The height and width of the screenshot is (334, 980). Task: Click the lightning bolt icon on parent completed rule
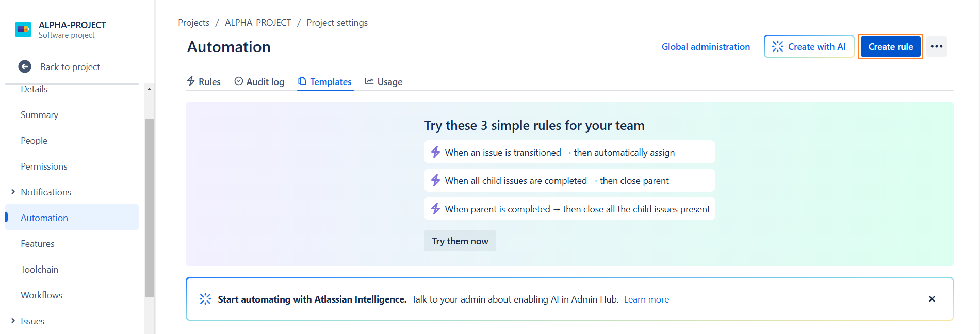click(435, 209)
